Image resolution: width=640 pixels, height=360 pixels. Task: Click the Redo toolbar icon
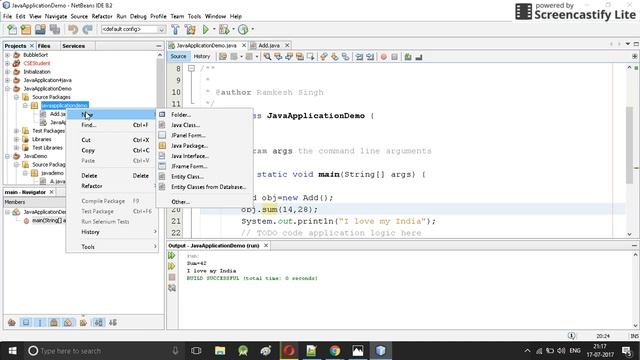87,29
